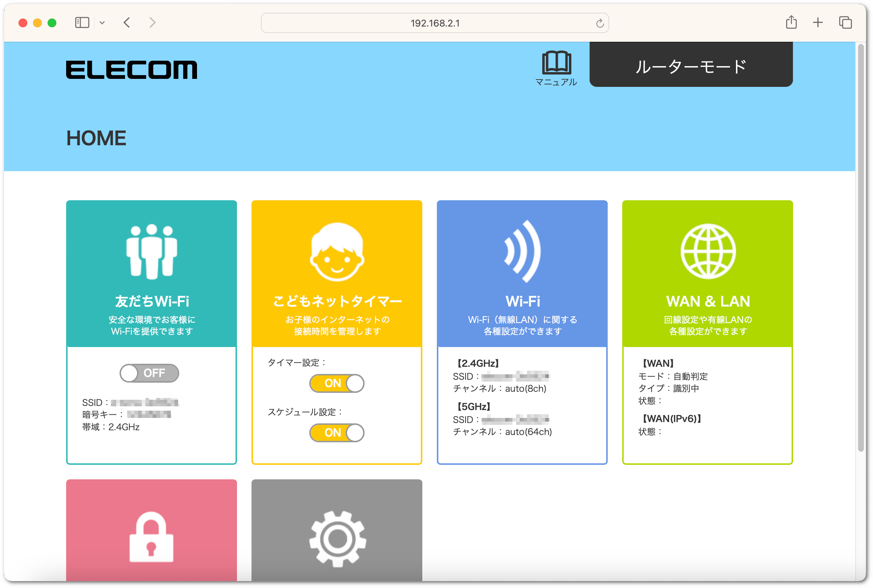Viewport: 873px width, 588px height.
Task: Click the page vertical scrollbar
Action: (x=861, y=247)
